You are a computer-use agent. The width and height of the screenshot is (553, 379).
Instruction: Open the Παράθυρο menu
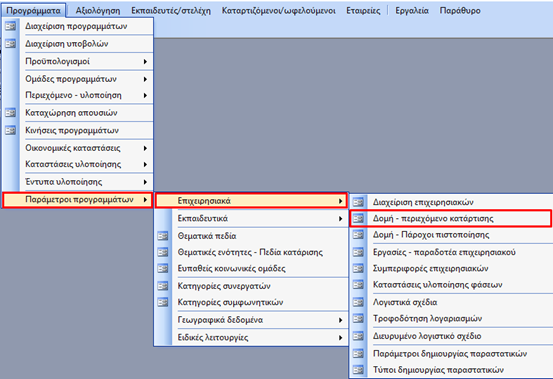point(460,11)
